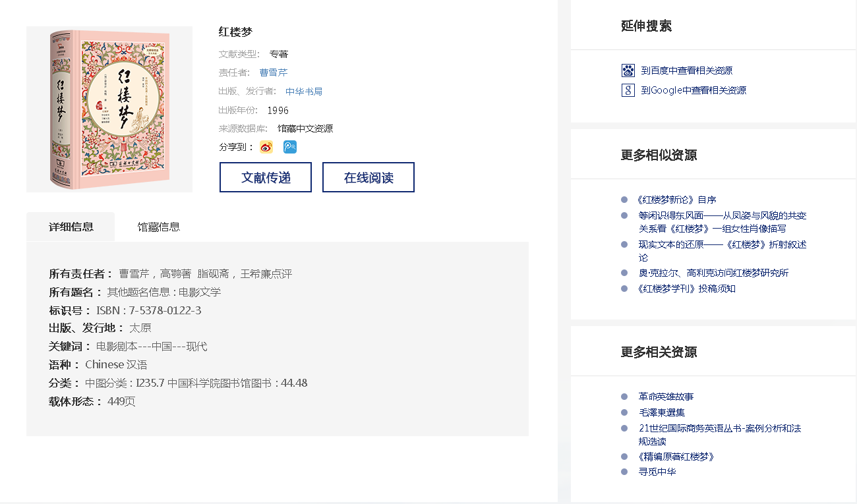Open 到百度中查看相关资源 link

click(x=686, y=70)
